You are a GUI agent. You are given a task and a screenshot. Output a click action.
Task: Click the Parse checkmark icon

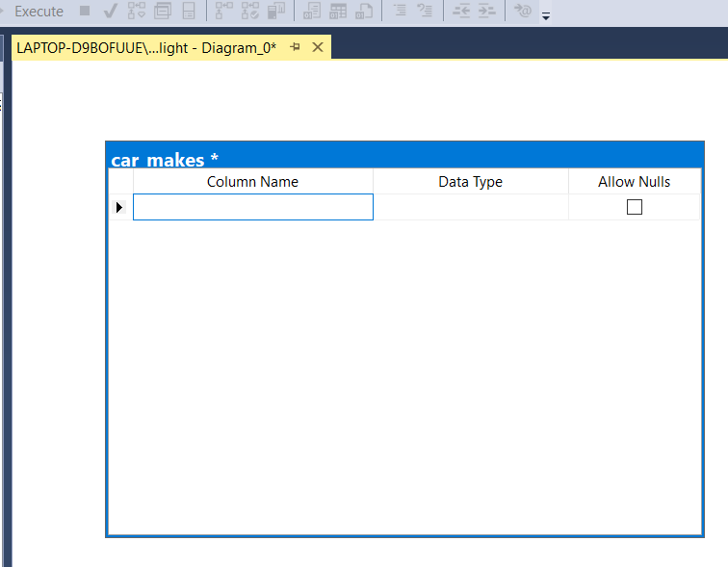tap(110, 12)
